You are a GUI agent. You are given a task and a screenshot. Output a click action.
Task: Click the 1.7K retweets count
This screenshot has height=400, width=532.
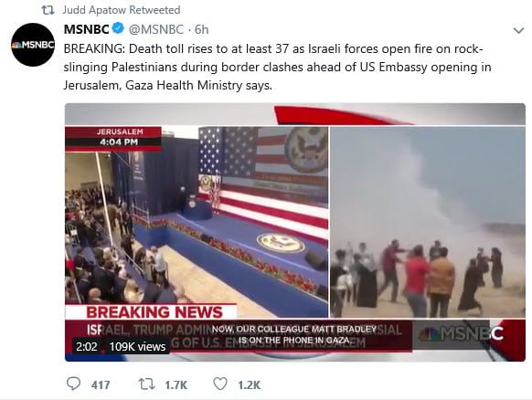pyautogui.click(x=176, y=385)
